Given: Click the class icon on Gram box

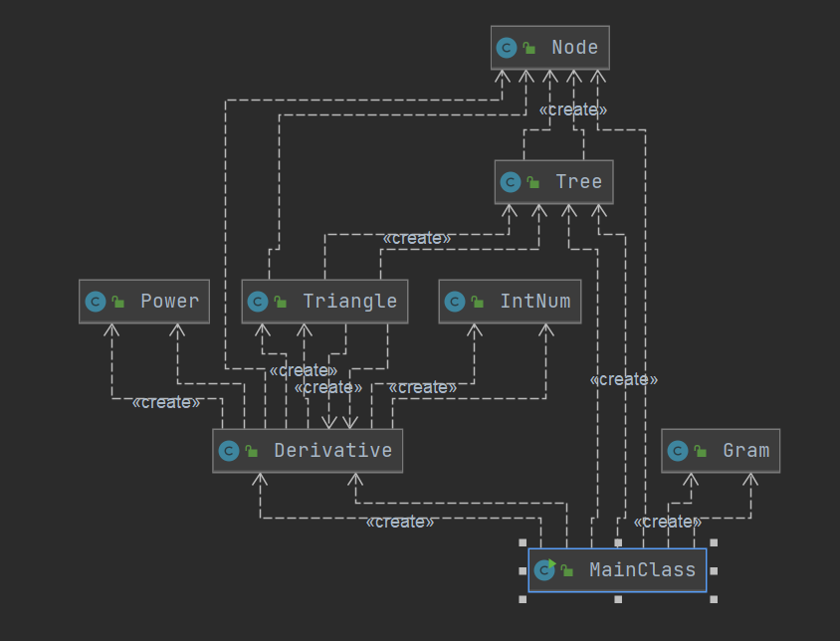Looking at the screenshot, I should pos(677,451).
